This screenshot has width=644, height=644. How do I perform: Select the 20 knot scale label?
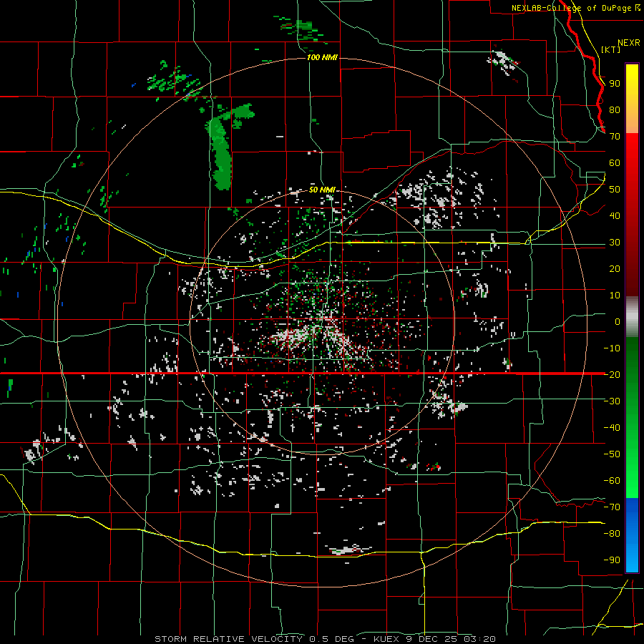click(615, 269)
